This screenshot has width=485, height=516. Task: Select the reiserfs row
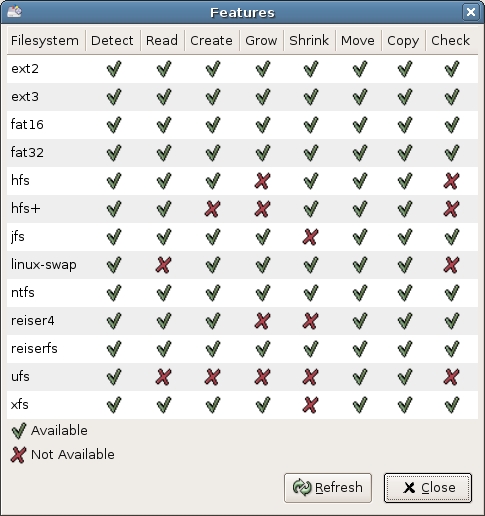tap(242, 349)
